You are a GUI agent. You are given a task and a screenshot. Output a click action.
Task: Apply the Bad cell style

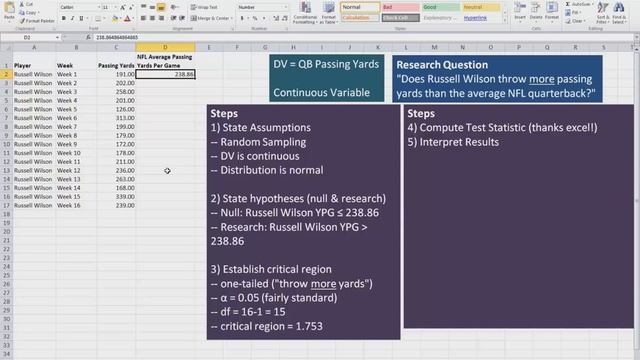click(400, 7)
